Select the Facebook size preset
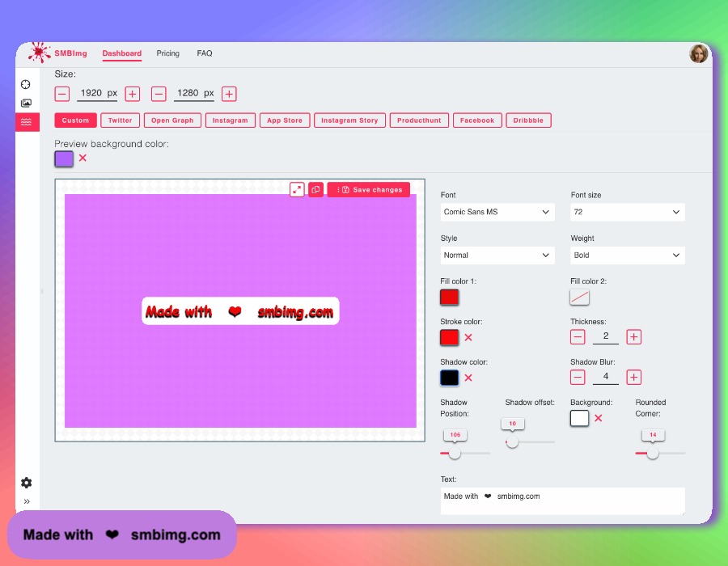This screenshot has height=566, width=728. click(x=477, y=120)
